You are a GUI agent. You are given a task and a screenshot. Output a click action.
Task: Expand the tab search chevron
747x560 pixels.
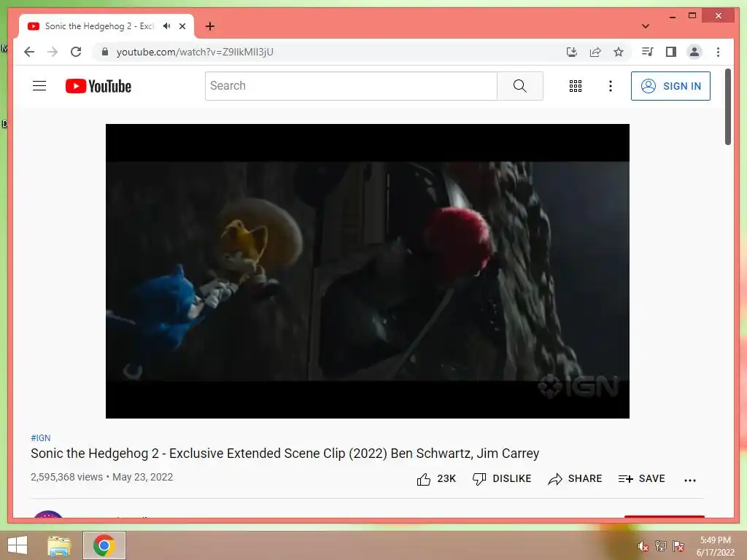(646, 26)
